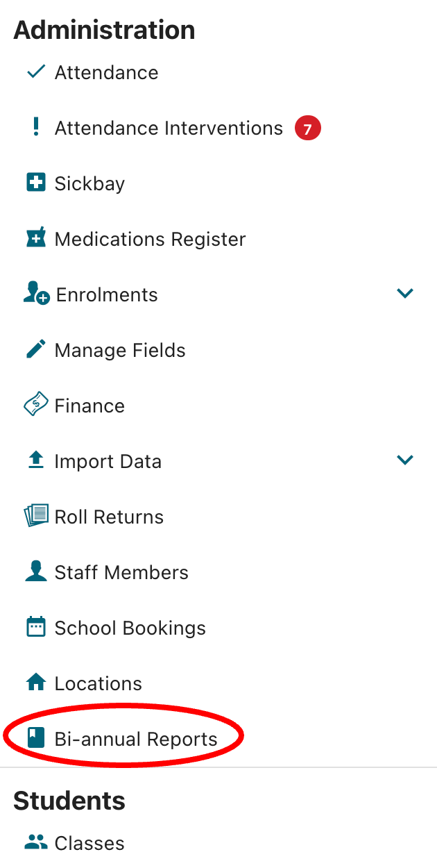Expand the Enrolments submenu chevron
Viewport: 437px width, 868px height.
click(404, 294)
